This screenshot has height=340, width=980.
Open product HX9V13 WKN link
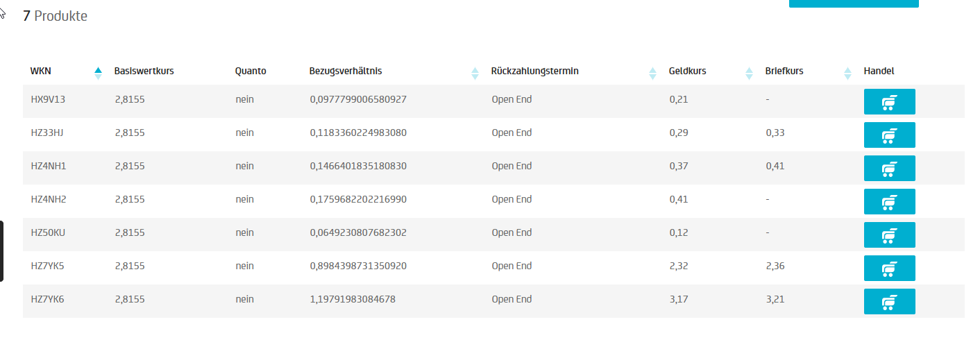coord(48,99)
